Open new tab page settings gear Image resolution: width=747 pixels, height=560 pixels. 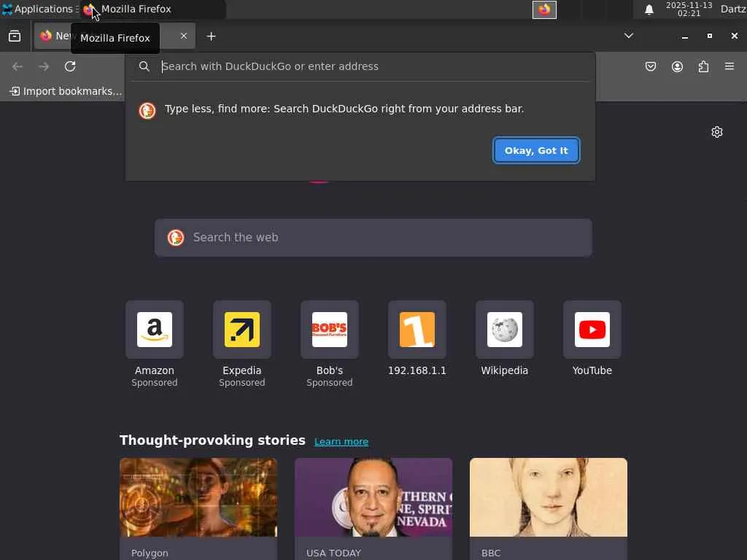pos(717,132)
